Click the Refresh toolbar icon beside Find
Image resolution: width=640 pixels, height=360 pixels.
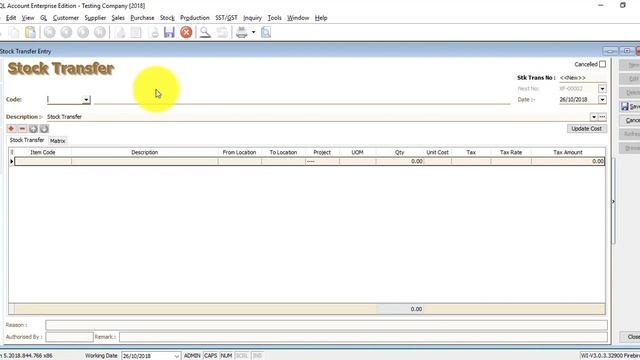(222, 32)
